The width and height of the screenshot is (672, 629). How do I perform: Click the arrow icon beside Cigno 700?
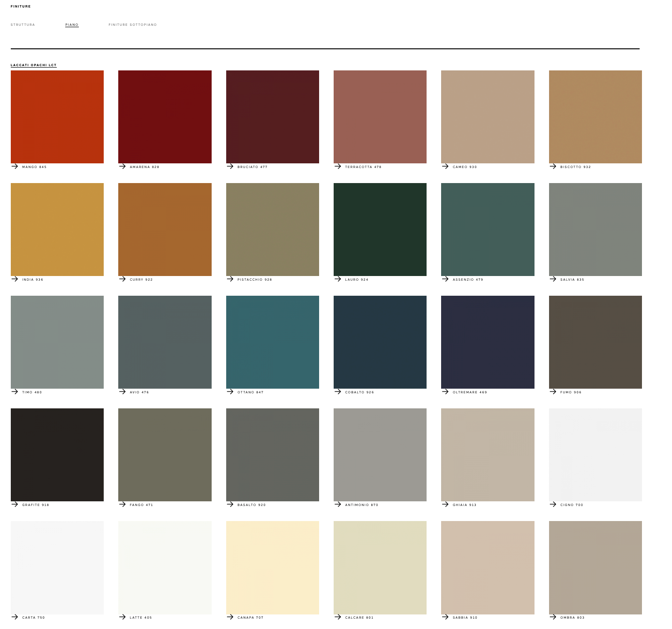point(553,504)
